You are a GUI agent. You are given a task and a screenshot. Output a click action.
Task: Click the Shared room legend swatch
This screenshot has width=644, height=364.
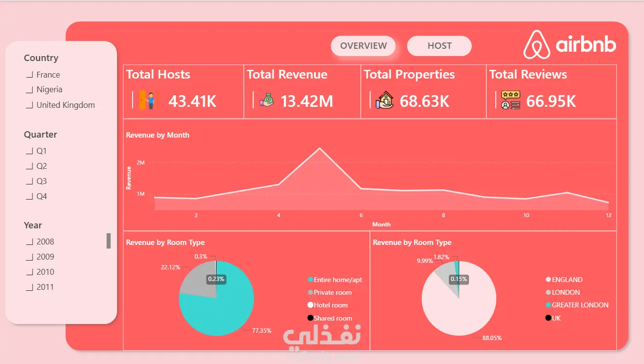point(310,318)
